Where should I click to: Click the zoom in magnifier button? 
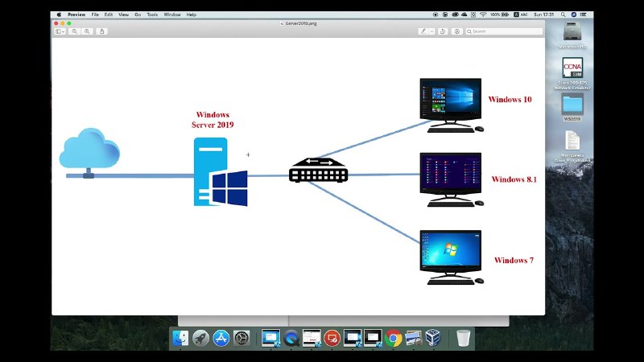click(x=87, y=31)
